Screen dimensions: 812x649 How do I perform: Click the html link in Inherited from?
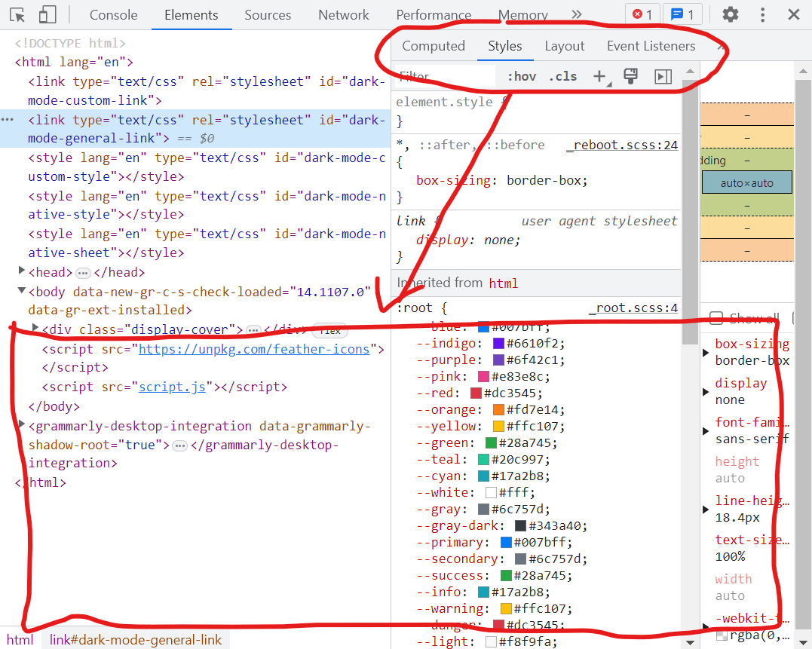pyautogui.click(x=504, y=283)
